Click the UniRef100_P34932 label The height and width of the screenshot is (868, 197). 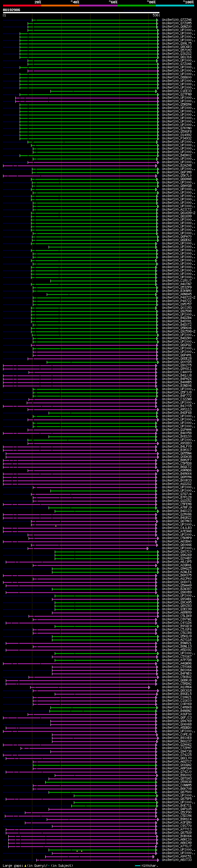(177, 138)
